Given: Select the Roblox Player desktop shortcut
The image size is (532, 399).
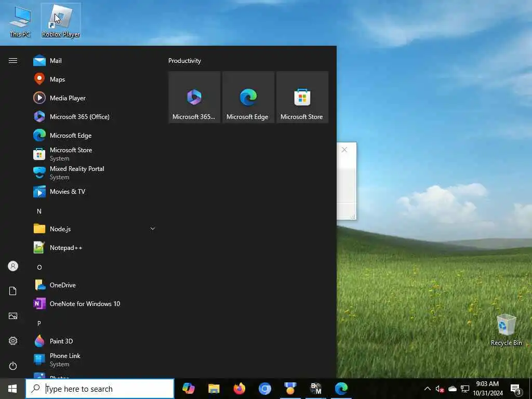Looking at the screenshot, I should (x=61, y=21).
